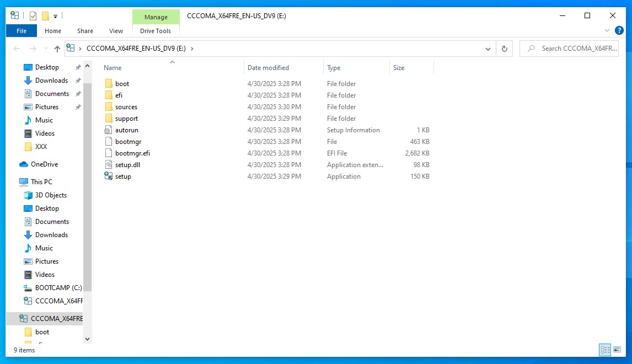The width and height of the screenshot is (632, 364).
Task: Click the CCCOMA_X64FRE_EN-US_DV9 (E:) path segment
Action: [136, 49]
